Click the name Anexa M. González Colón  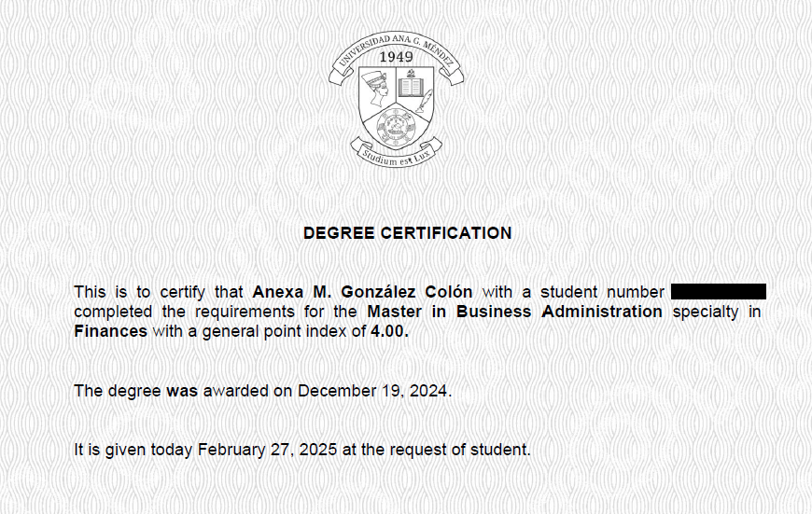[x=362, y=292]
